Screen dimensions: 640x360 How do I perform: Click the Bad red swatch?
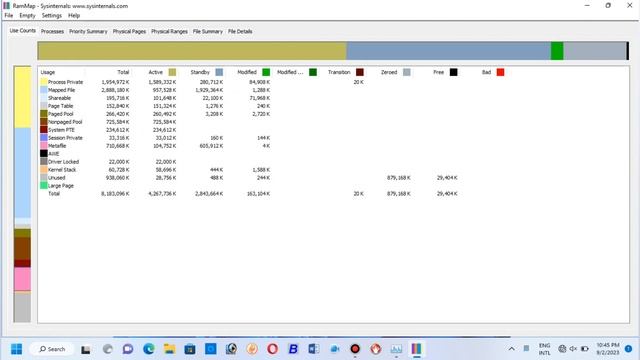(500, 72)
